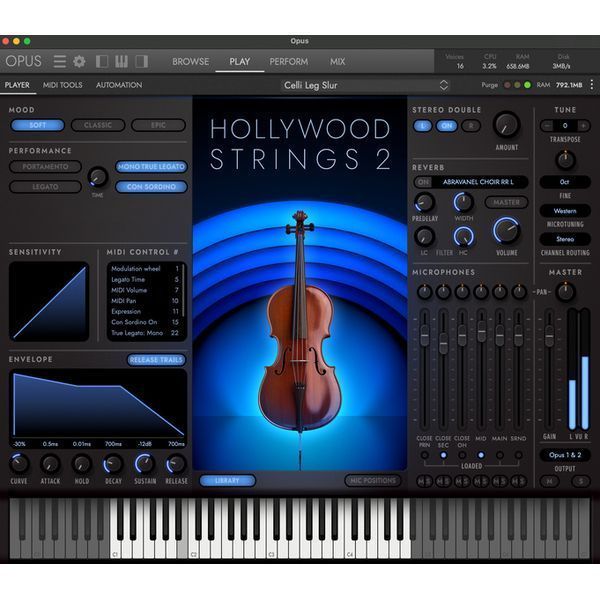Click the Mic Positions button
The width and height of the screenshot is (600, 600).
(x=373, y=481)
